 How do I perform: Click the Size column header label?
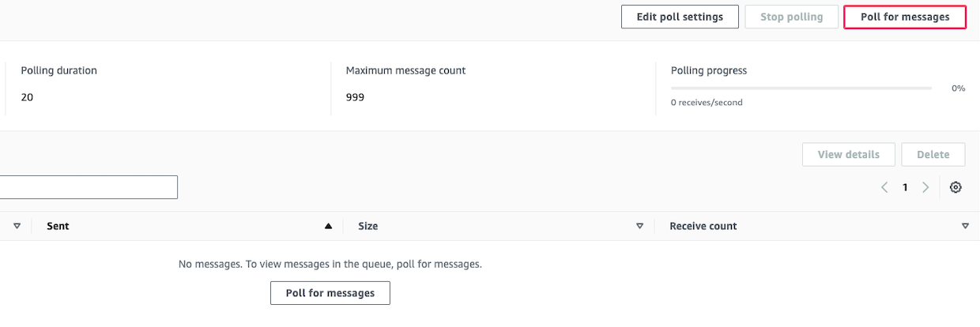pos(367,226)
